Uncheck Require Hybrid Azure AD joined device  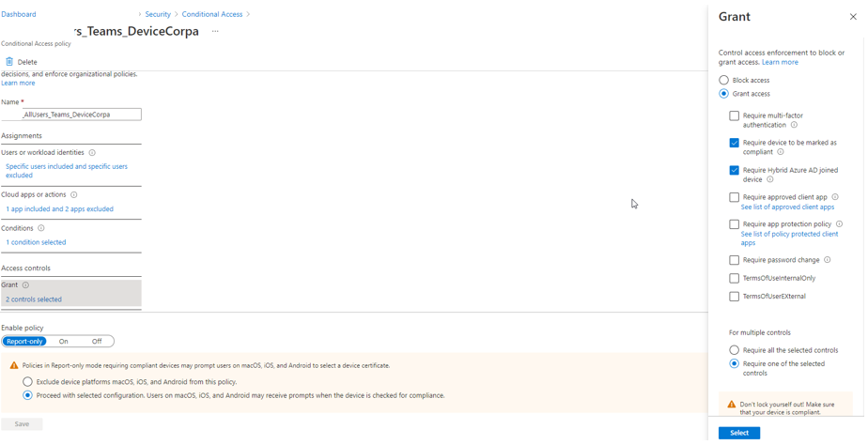coord(734,171)
